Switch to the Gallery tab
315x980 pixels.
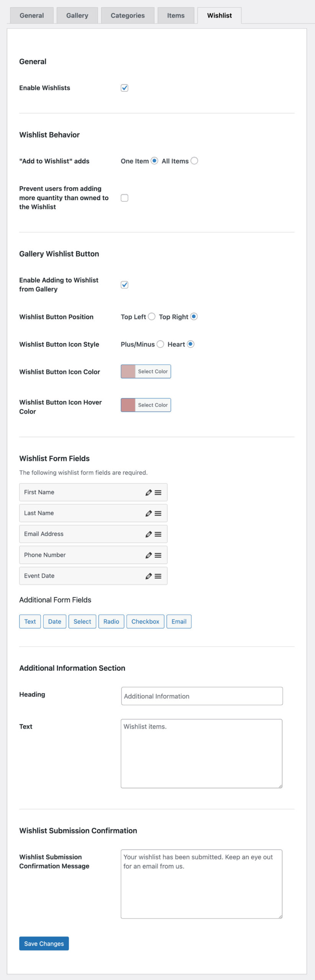coord(77,16)
